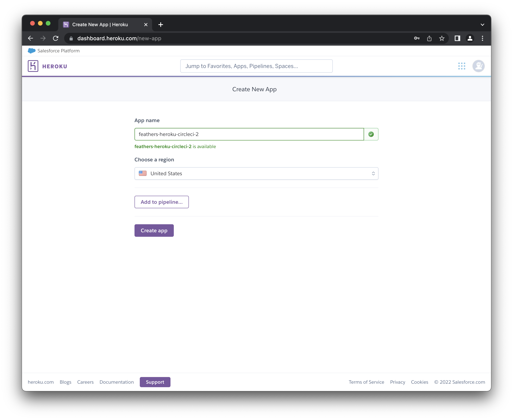Open saved passwords via the key icon
This screenshot has height=420, width=513.
[x=416, y=38]
